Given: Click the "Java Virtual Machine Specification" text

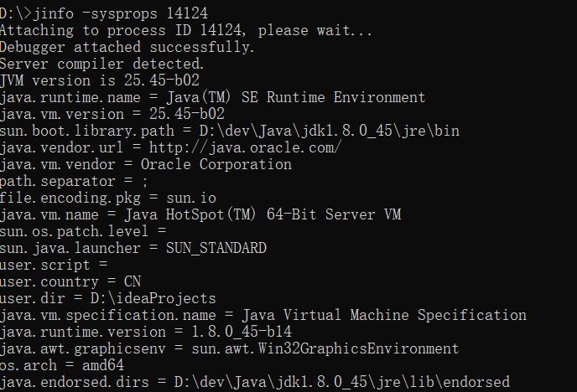Looking at the screenshot, I should click(384, 315).
